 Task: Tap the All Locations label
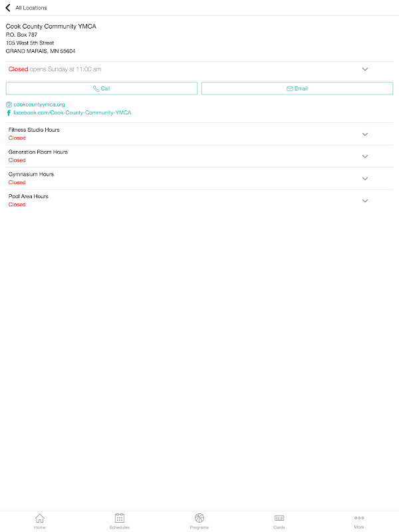pos(31,8)
